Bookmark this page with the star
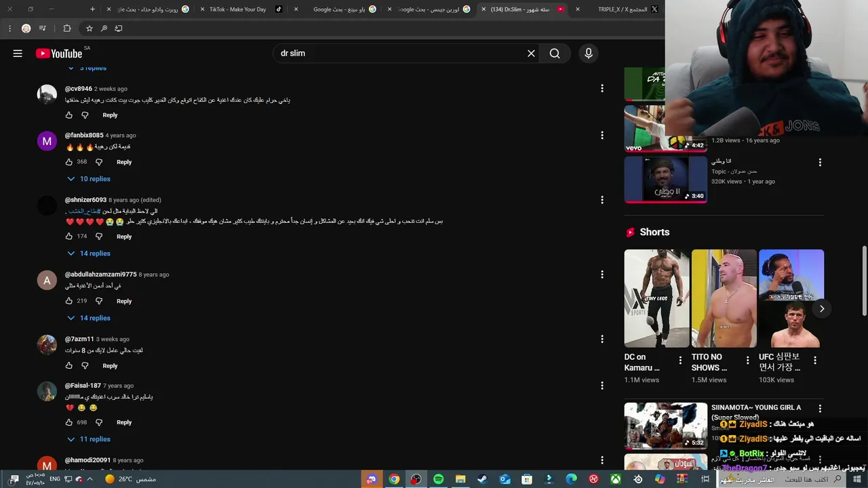 [x=89, y=28]
